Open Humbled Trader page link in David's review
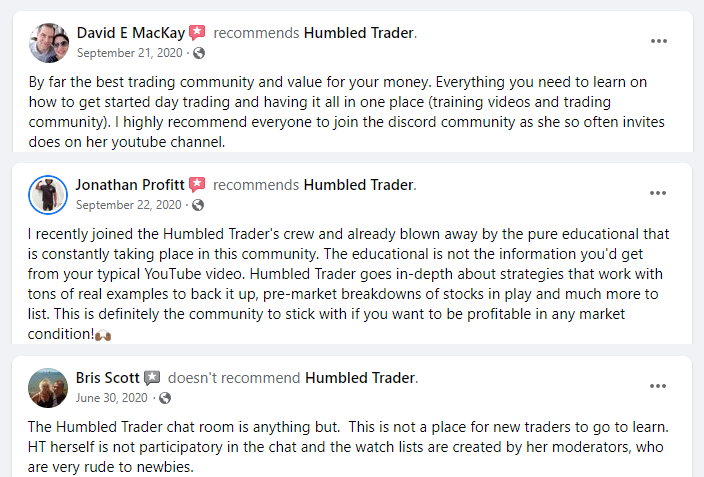Image resolution: width=704 pixels, height=477 pixels. pos(361,33)
